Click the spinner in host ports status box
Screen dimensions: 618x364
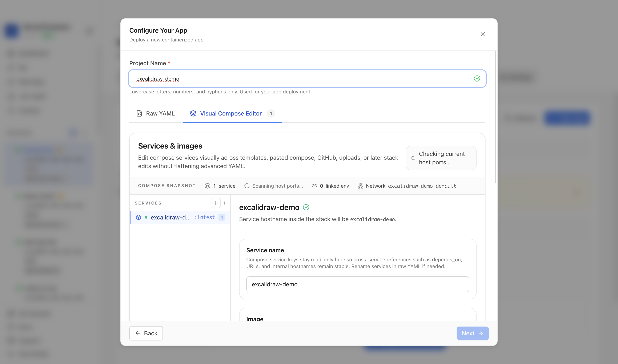click(413, 158)
